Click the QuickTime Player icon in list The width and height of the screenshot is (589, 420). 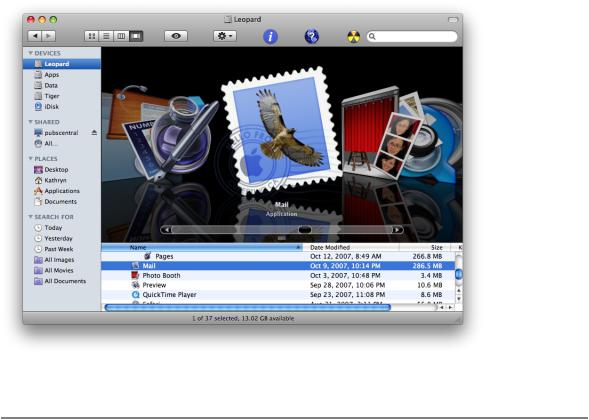click(135, 295)
